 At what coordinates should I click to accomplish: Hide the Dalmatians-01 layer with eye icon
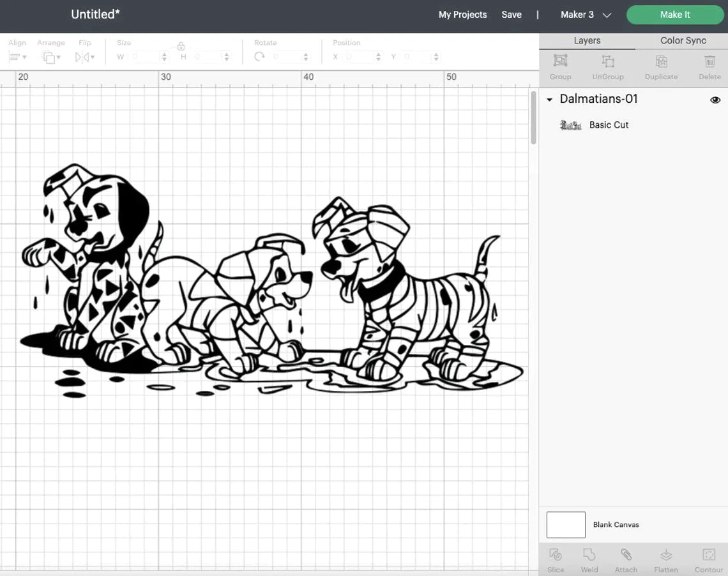pos(715,100)
